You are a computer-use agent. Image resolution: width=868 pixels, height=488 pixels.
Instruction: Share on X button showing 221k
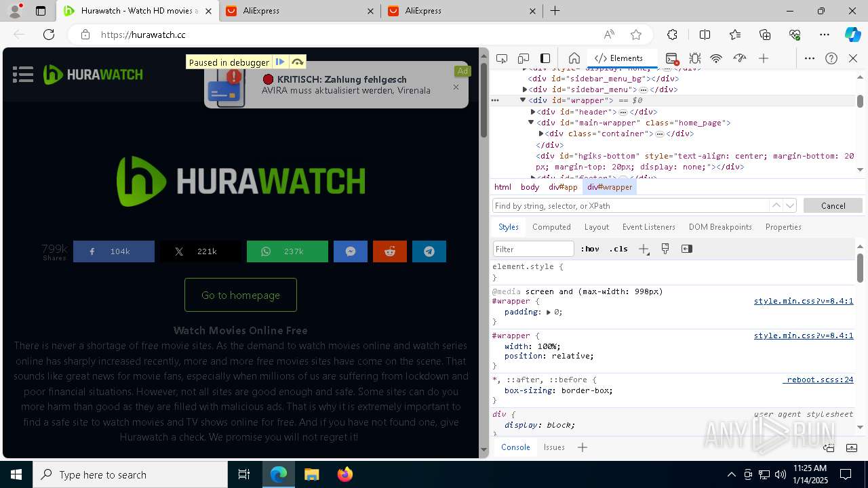pyautogui.click(x=200, y=251)
